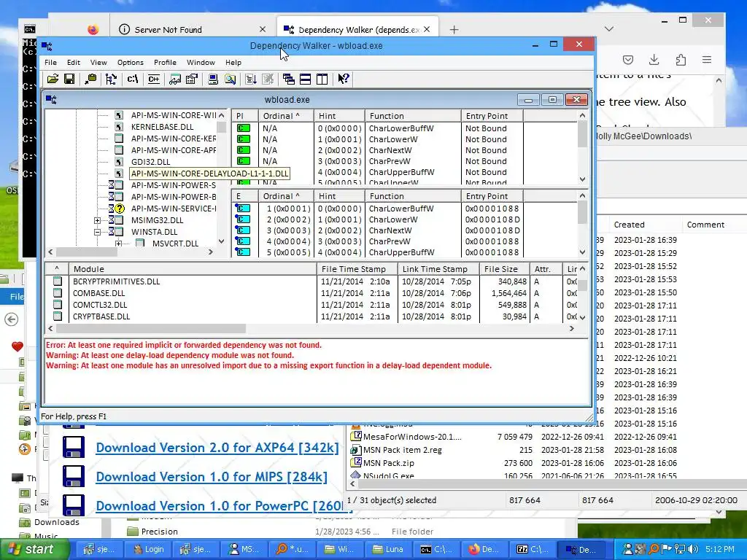Click the Tile Vertically toolbar icon

[322, 79]
